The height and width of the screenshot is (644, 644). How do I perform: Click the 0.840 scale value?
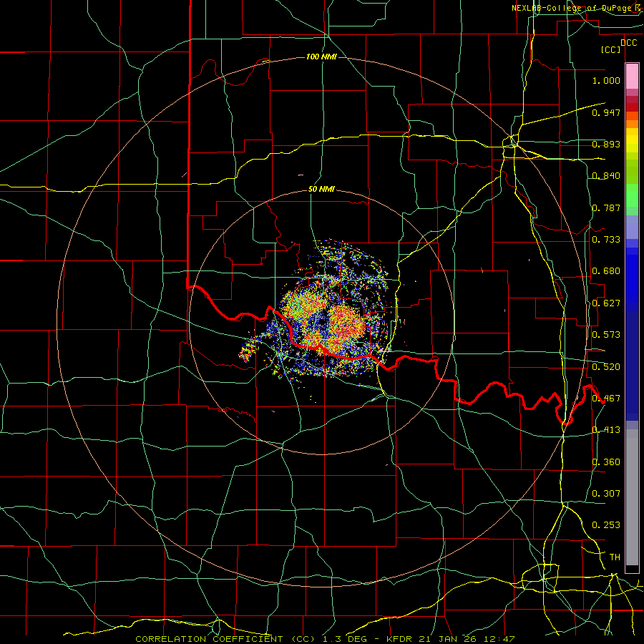pyautogui.click(x=606, y=176)
